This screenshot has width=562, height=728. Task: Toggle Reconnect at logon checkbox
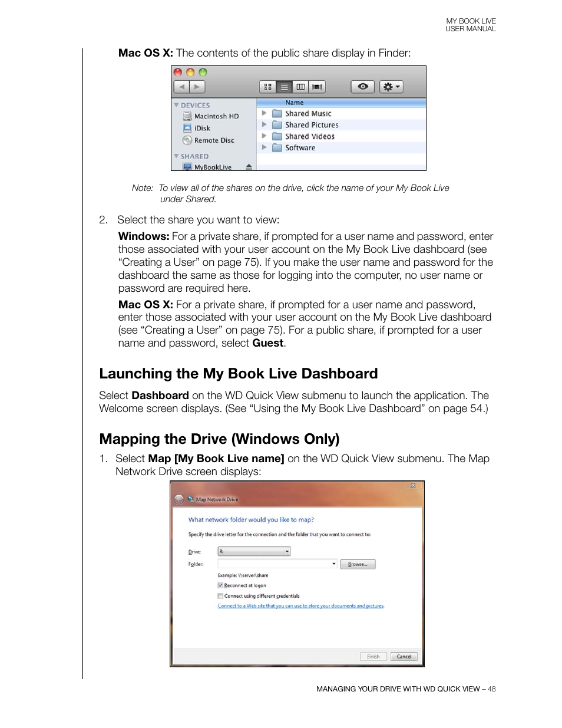point(220,585)
